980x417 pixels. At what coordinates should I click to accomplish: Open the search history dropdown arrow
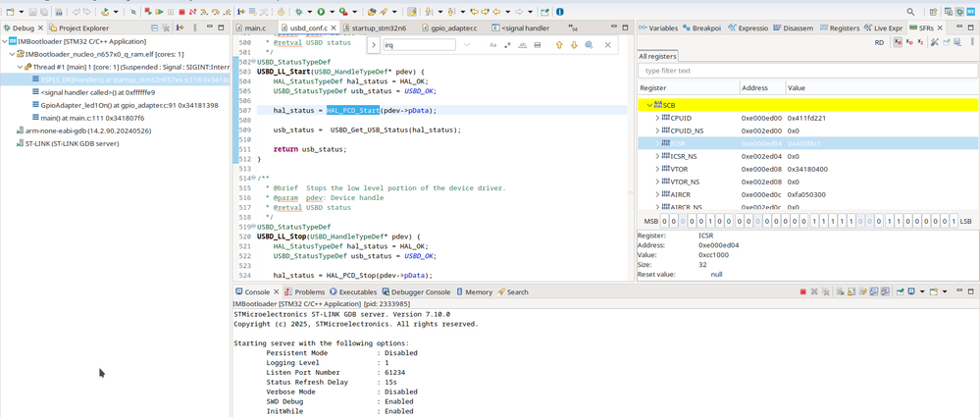pos(466,45)
